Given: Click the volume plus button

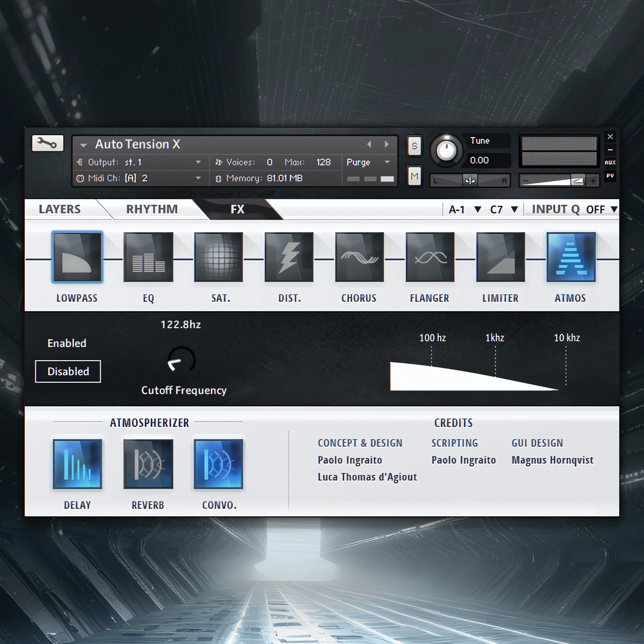Looking at the screenshot, I should click(x=593, y=180).
